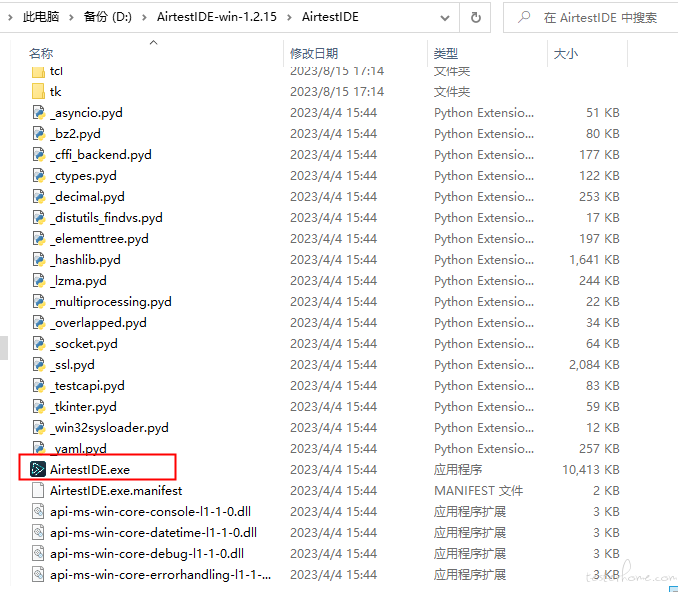678x592 pixels.
Task: Select the tk folder icon
Action: (38, 91)
